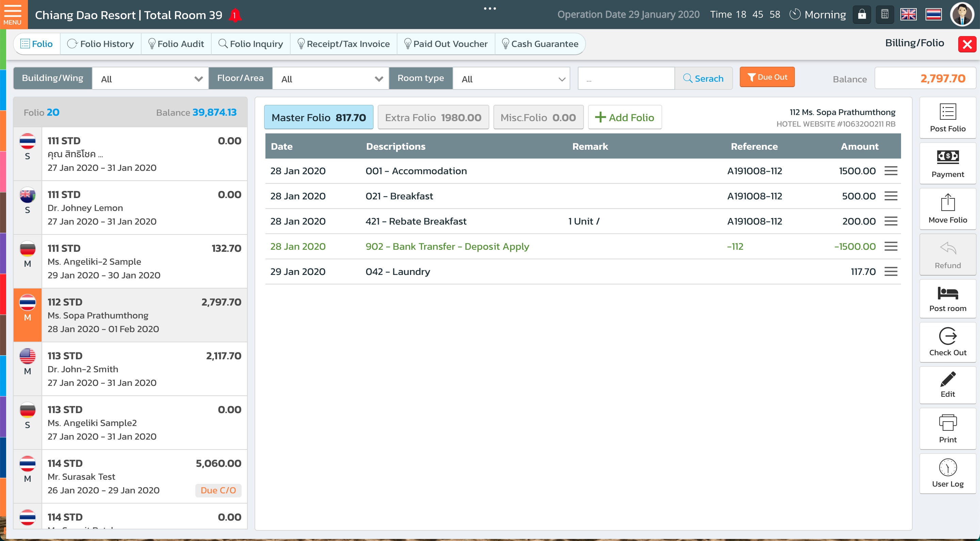
Task: Click the Serach button
Action: 703,79
